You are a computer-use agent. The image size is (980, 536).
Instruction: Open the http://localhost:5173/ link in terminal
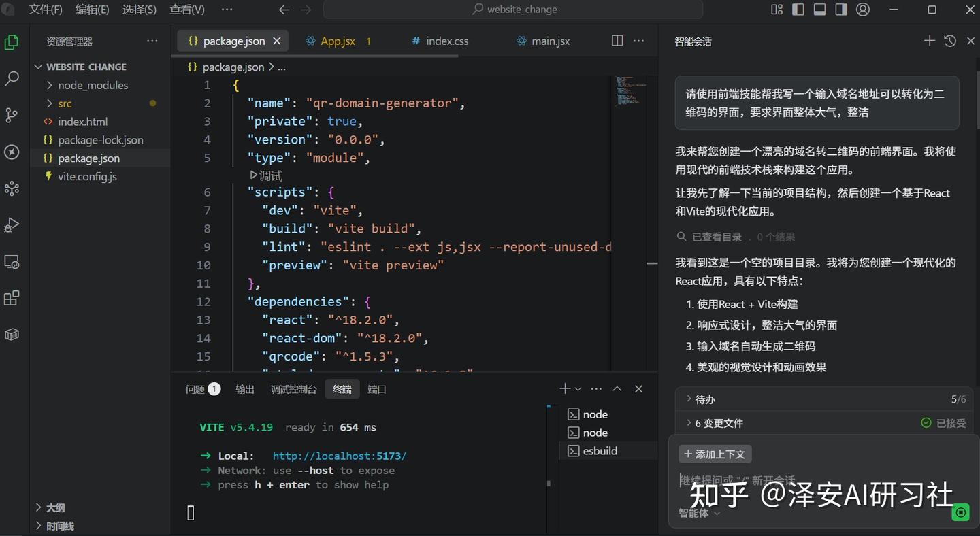point(340,456)
